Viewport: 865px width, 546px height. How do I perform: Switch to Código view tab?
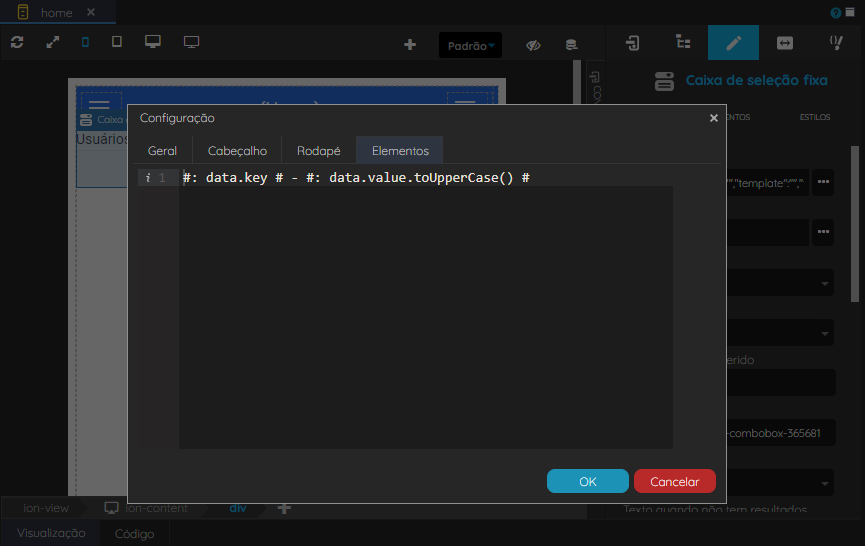pos(134,533)
